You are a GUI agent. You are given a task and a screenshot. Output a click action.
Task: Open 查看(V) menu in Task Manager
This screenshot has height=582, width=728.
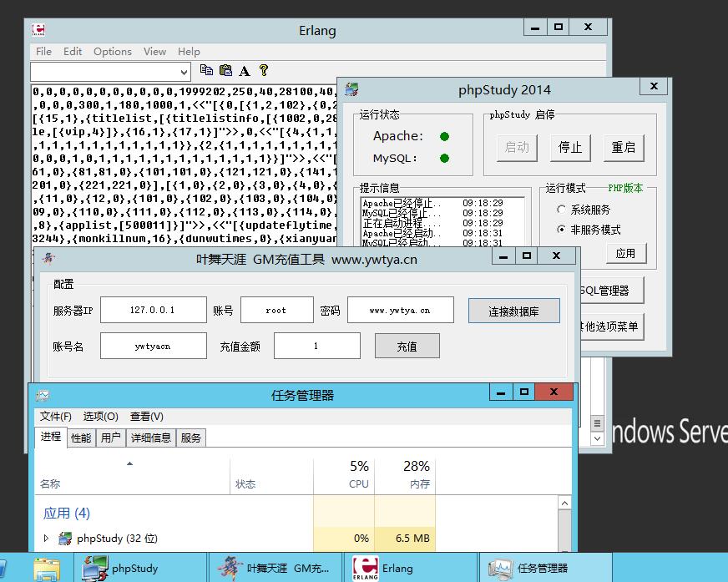(147, 416)
